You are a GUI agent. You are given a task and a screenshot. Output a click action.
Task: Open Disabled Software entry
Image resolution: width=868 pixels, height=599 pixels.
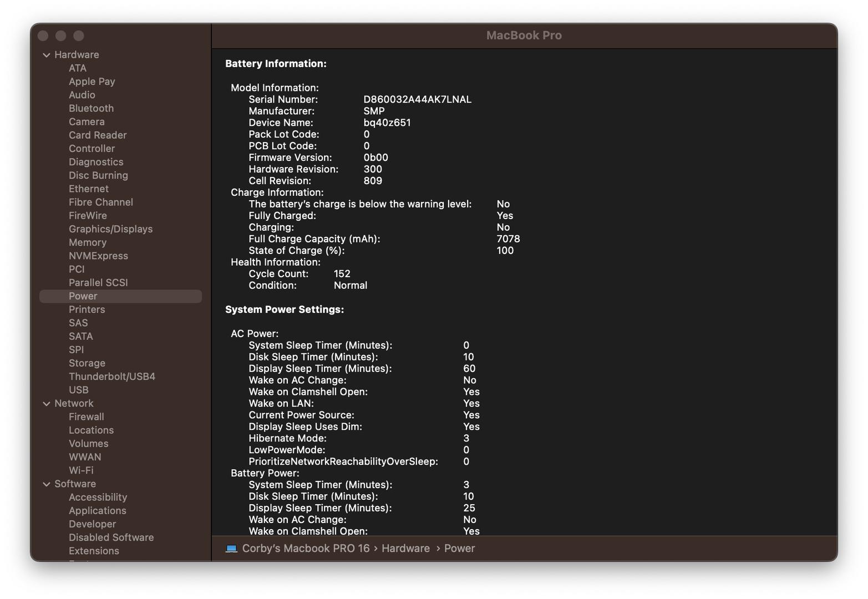click(x=111, y=537)
